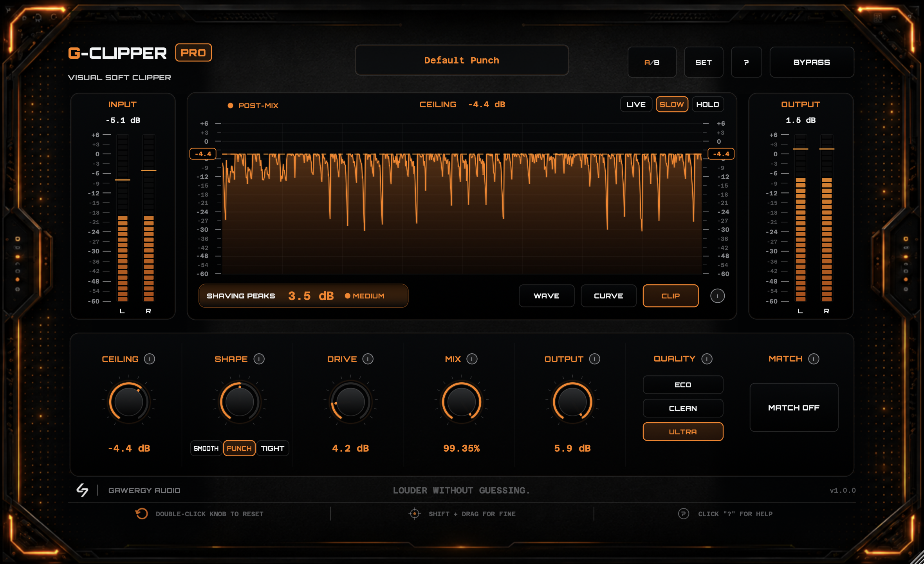Click the PRO badge
The width and height of the screenshot is (924, 564).
[x=193, y=52]
